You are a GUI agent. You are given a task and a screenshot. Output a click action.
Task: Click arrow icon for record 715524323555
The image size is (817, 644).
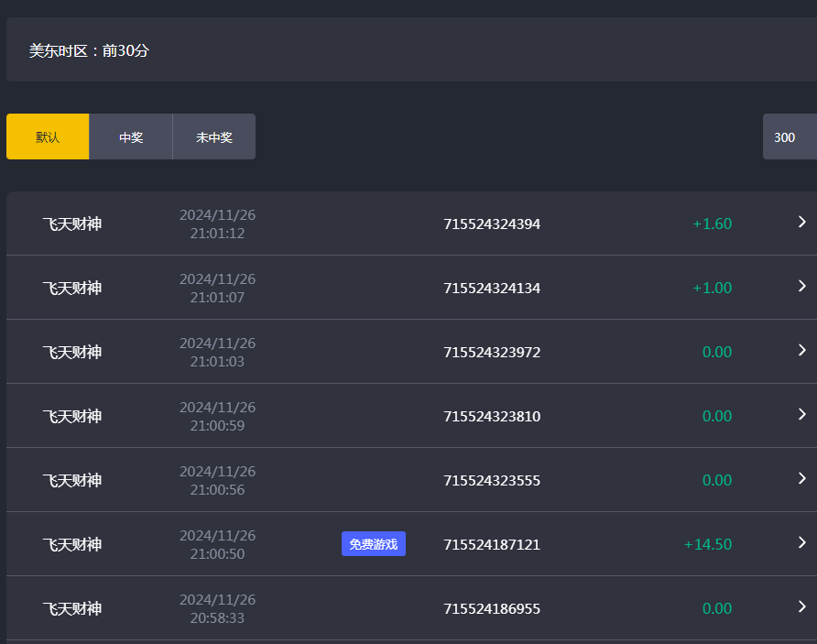tap(801, 479)
